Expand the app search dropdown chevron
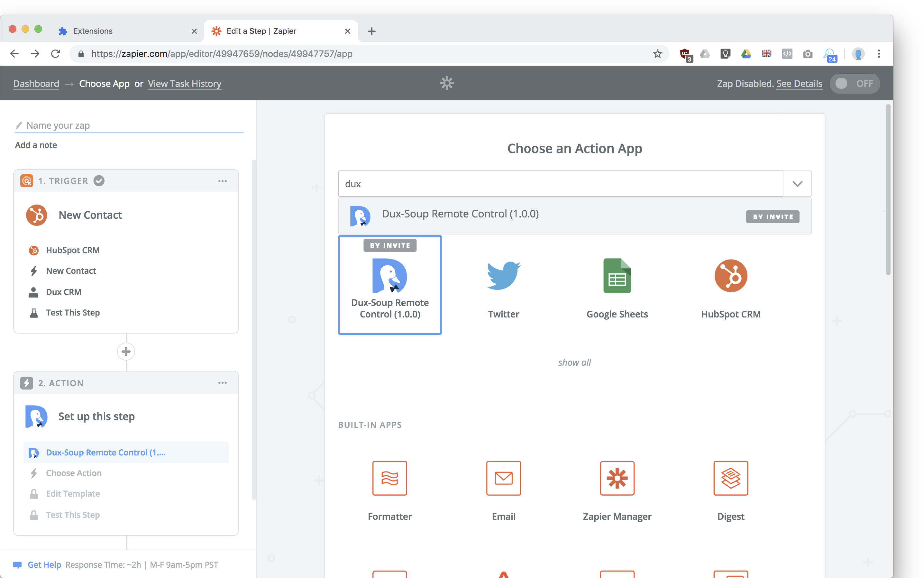Screen dimensions: 924x578 point(797,184)
